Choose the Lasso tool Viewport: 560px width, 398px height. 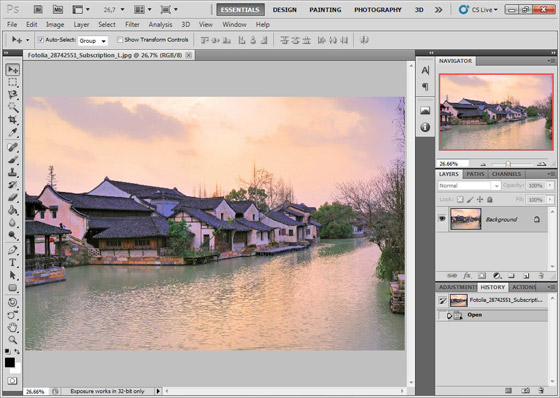click(12, 95)
